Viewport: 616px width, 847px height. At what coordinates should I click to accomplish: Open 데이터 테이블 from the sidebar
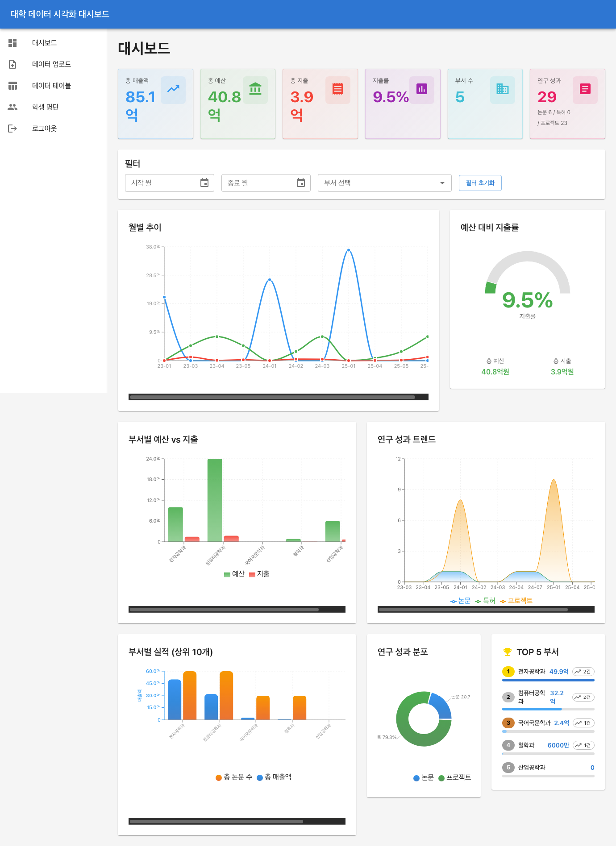tap(53, 86)
